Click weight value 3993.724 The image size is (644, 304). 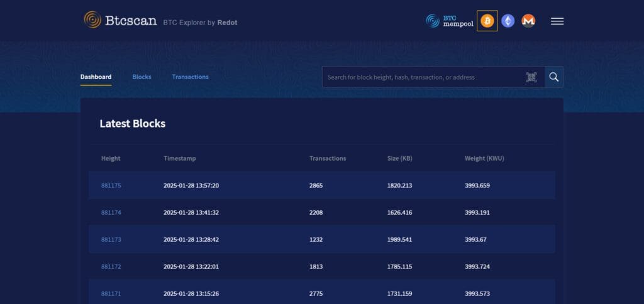click(x=477, y=267)
